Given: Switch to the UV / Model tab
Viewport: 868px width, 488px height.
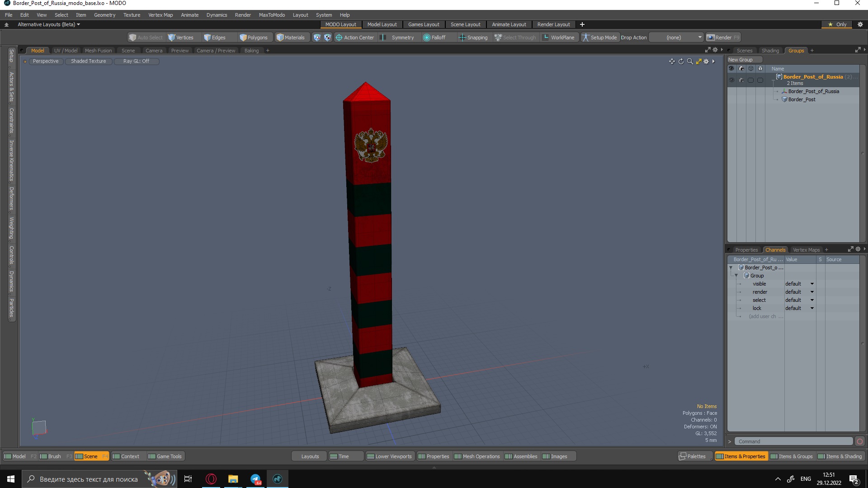Looking at the screenshot, I should (x=66, y=51).
